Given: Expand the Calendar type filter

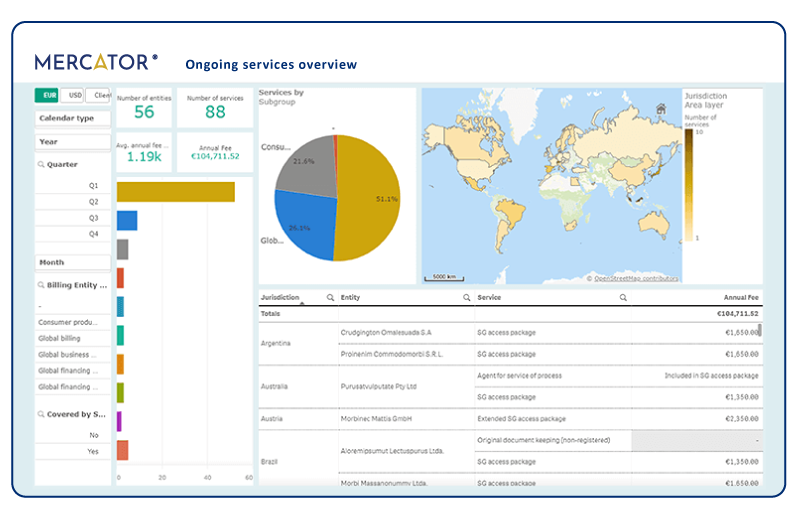Looking at the screenshot, I should (72, 118).
